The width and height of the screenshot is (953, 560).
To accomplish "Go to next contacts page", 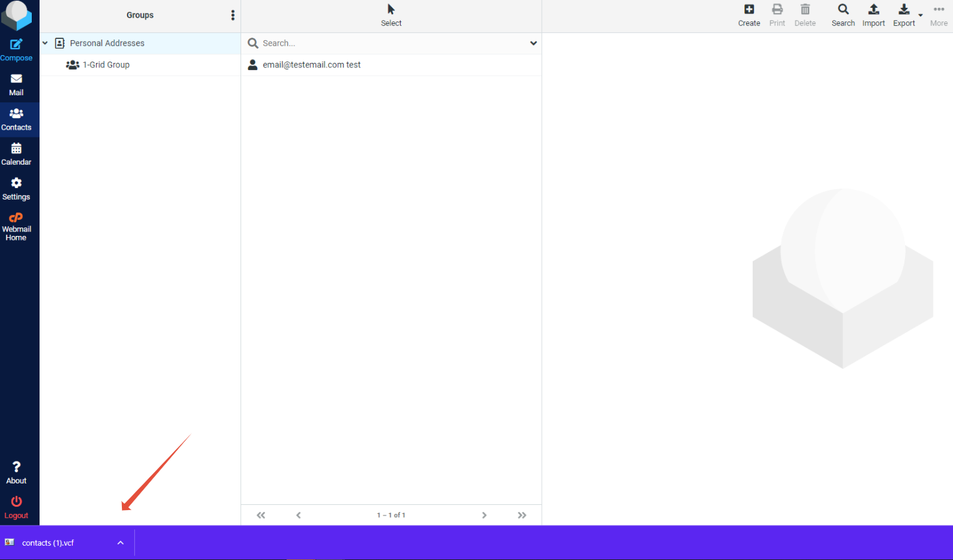I will [484, 515].
